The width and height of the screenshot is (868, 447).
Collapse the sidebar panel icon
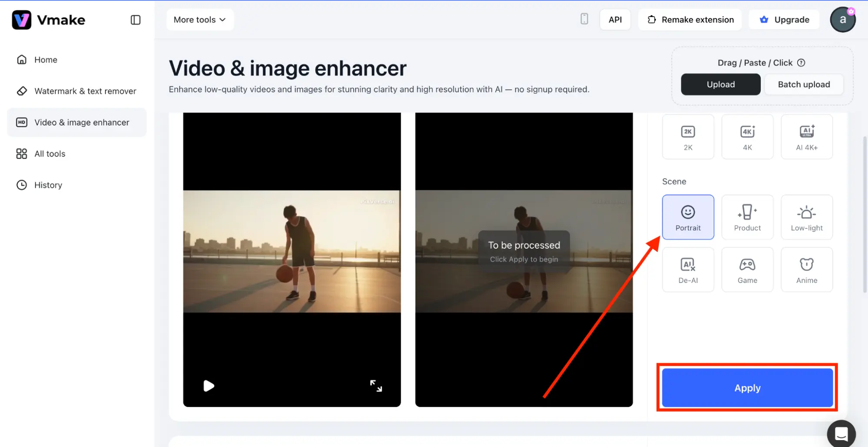point(135,20)
